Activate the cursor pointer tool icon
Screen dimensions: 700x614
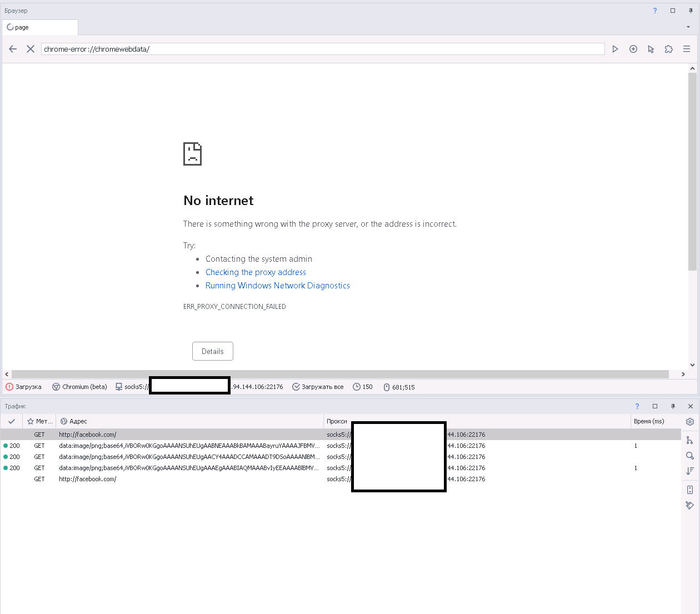651,49
